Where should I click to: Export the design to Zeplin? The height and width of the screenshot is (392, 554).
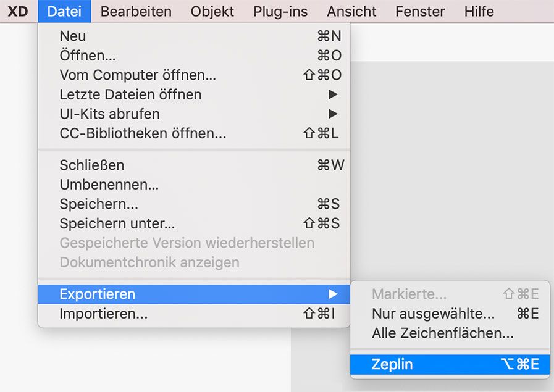[395, 364]
